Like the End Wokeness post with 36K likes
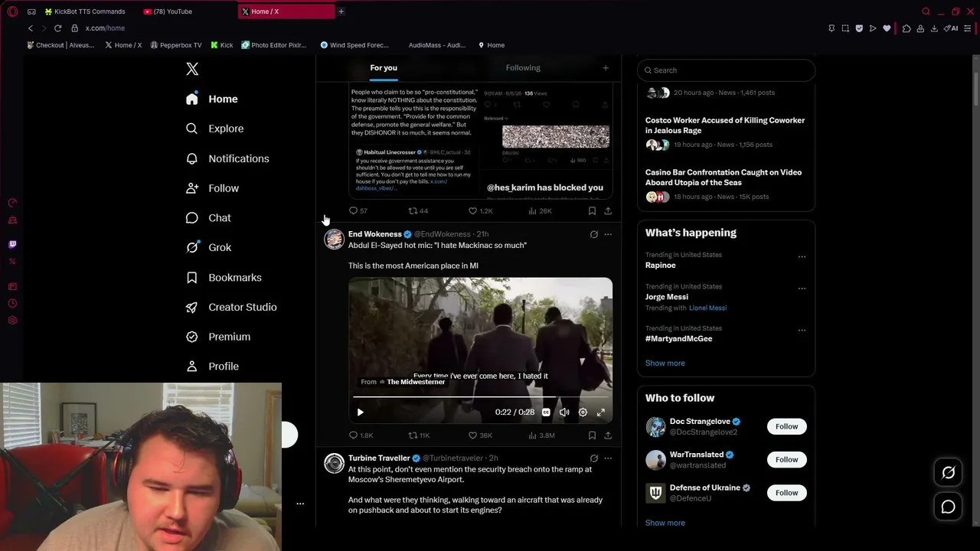980x551 pixels. (480, 435)
